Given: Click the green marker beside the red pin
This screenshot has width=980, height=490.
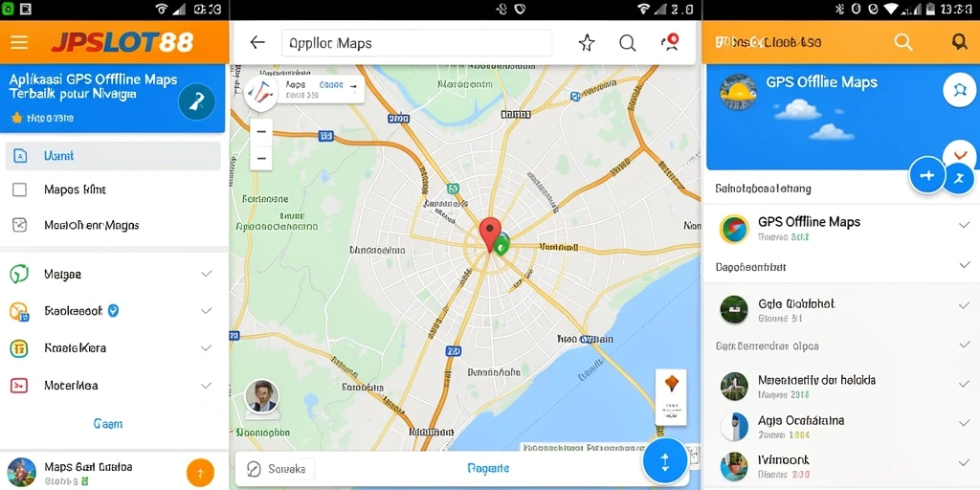Looking at the screenshot, I should pos(501,244).
